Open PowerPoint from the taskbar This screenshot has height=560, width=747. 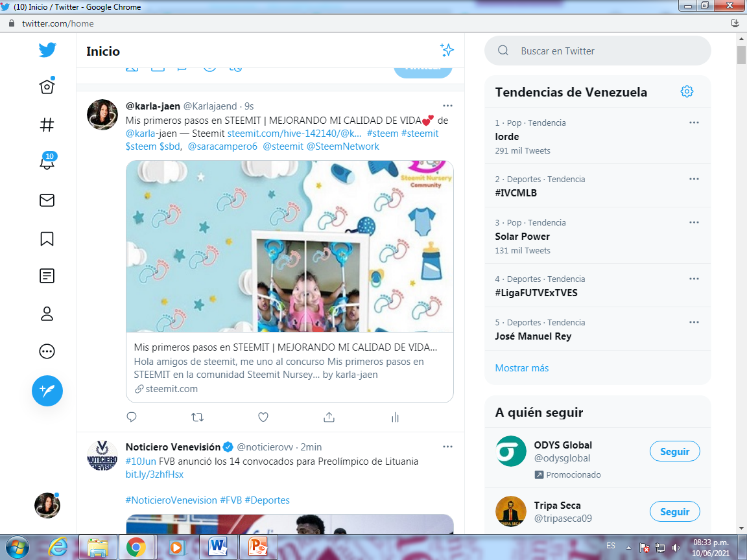pos(258,547)
